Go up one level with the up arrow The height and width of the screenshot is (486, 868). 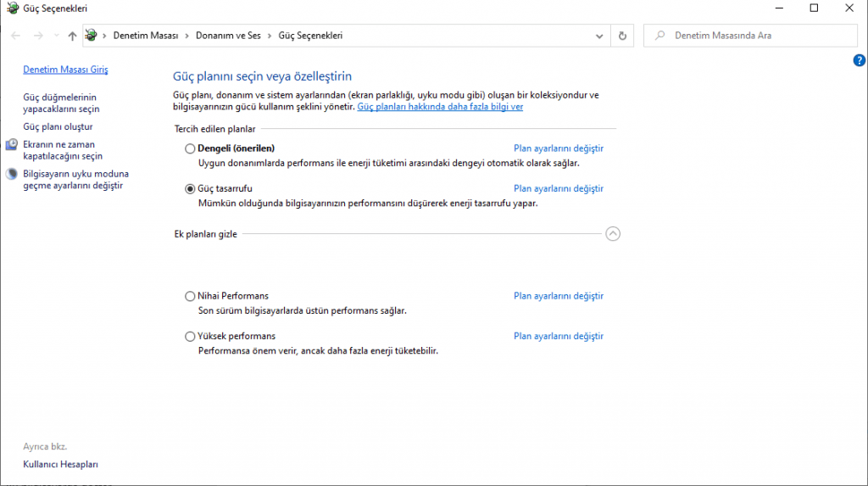pyautogui.click(x=72, y=36)
